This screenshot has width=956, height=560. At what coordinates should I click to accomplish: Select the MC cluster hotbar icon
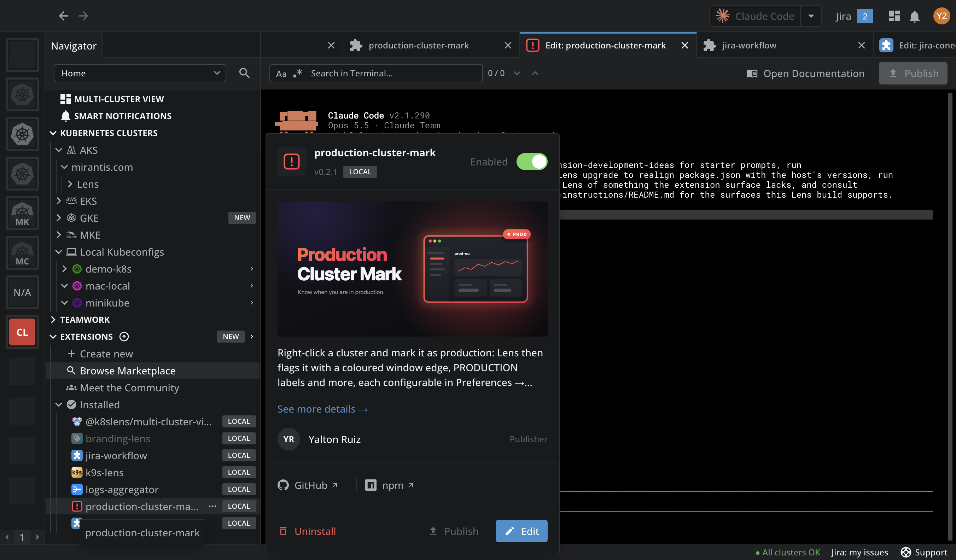pyautogui.click(x=22, y=253)
